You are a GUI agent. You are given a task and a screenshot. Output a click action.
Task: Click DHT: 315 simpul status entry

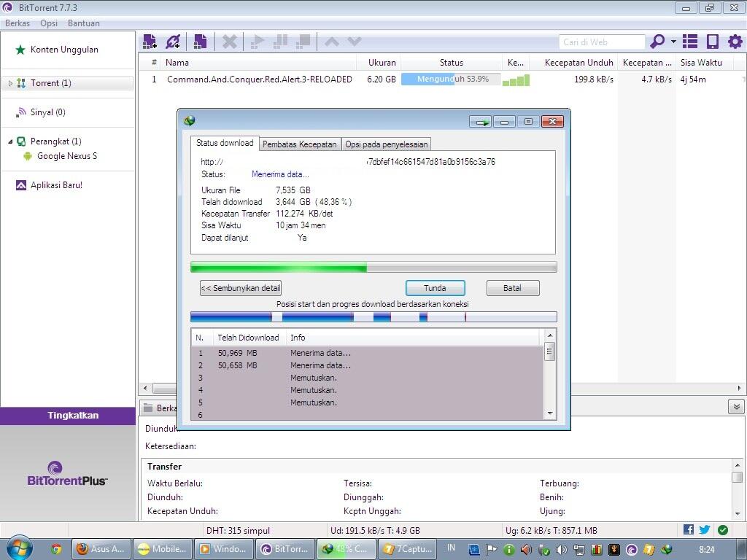coord(238,531)
